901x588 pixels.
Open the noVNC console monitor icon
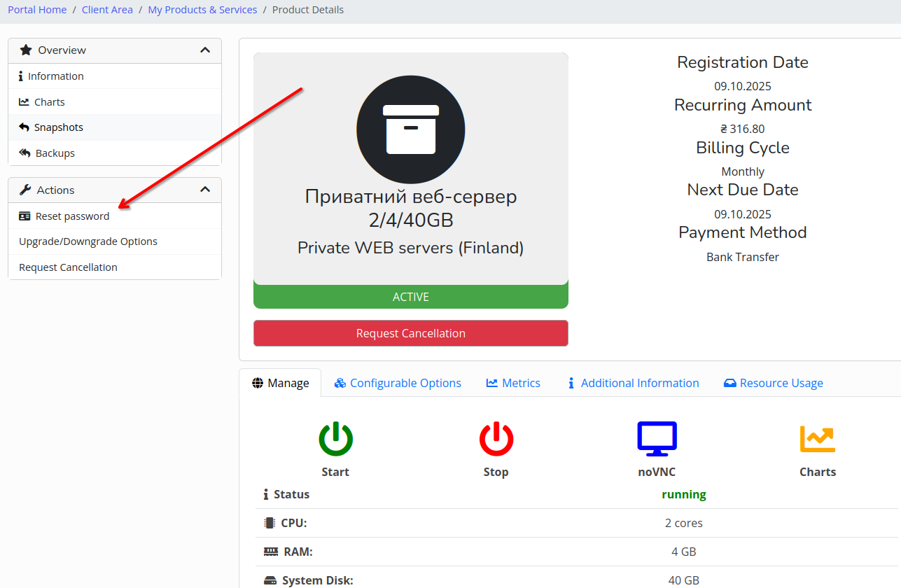656,439
